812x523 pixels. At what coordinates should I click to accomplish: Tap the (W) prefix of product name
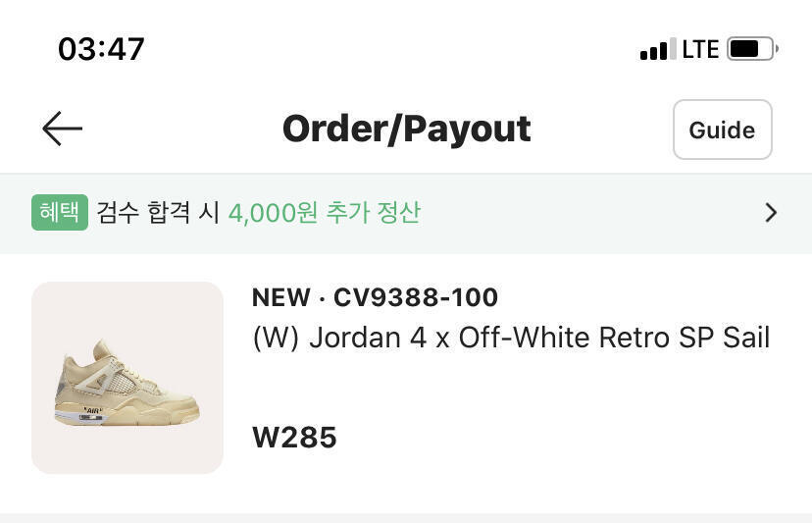point(276,338)
